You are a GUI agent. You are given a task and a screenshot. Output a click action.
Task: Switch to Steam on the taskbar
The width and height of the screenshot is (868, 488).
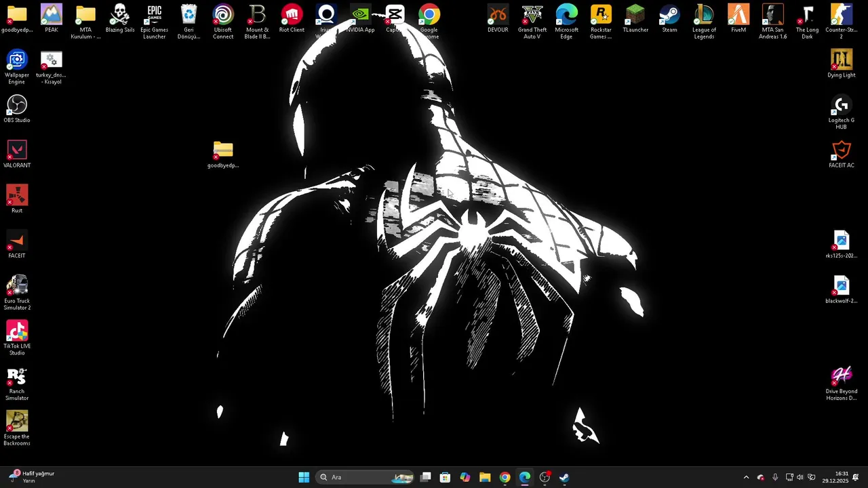[564, 477]
